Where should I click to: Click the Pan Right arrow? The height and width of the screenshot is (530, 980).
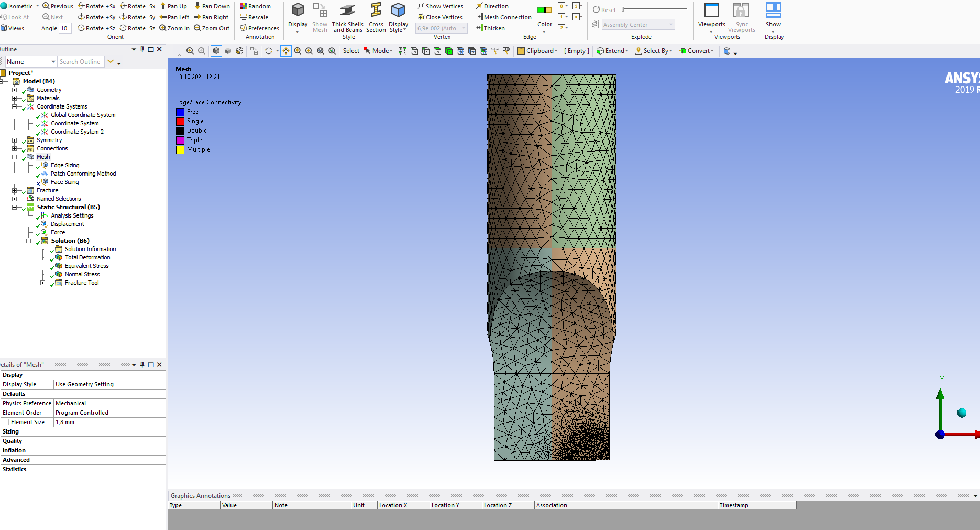[x=211, y=17]
